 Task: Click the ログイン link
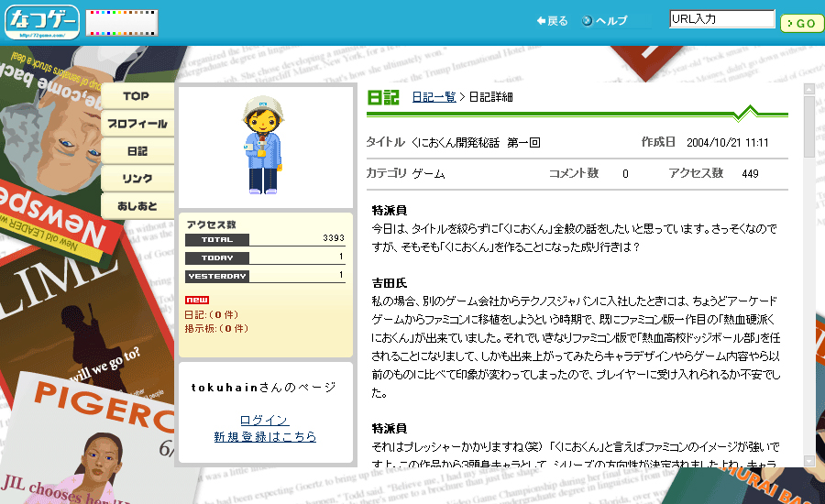pos(264,420)
